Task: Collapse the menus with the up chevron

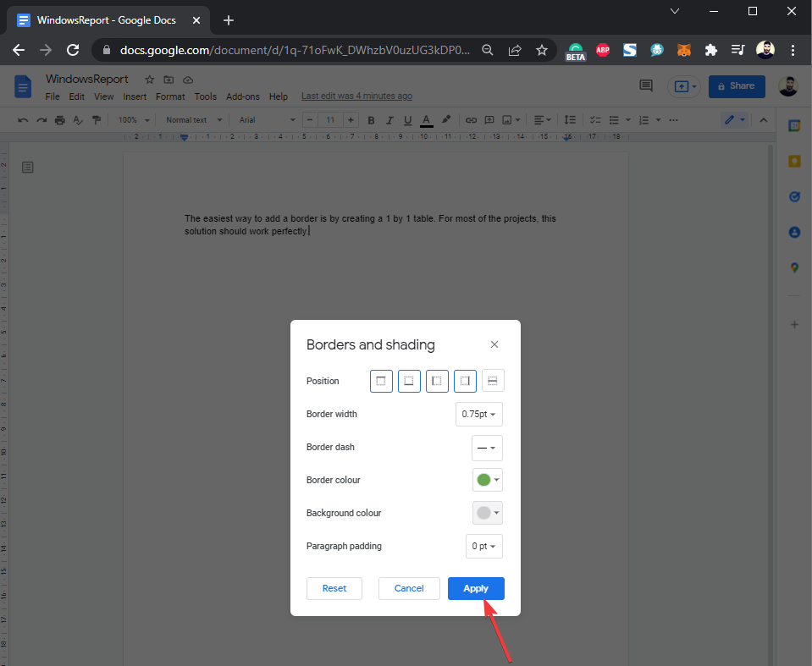Action: click(764, 120)
